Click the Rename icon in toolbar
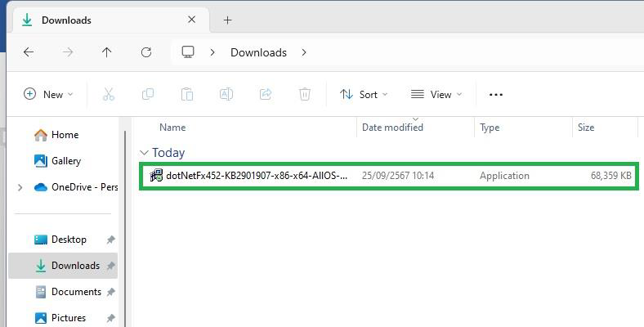Viewport: 644px width, 327px height. click(x=226, y=95)
